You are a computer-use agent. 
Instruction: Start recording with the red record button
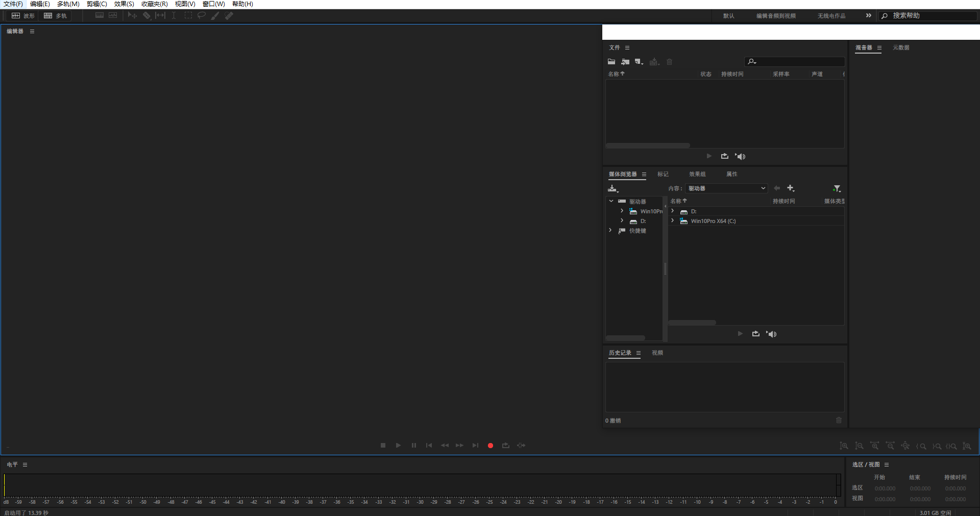(491, 446)
